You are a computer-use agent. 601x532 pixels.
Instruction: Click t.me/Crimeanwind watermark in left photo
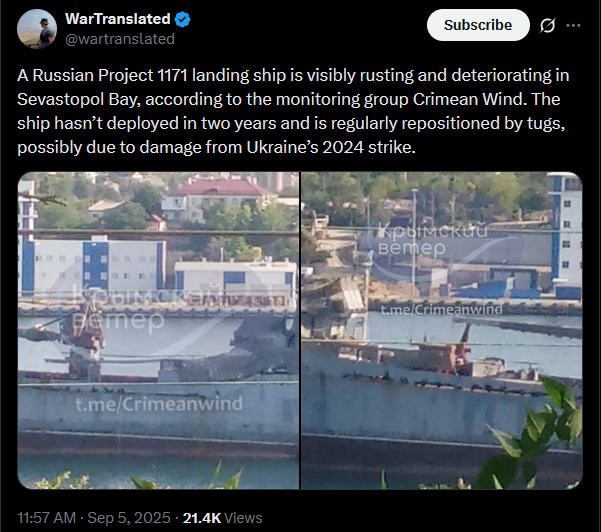[159, 404]
